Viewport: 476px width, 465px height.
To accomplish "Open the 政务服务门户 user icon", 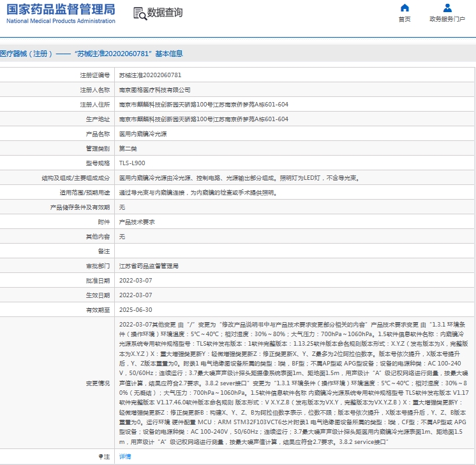I will (447, 8).
